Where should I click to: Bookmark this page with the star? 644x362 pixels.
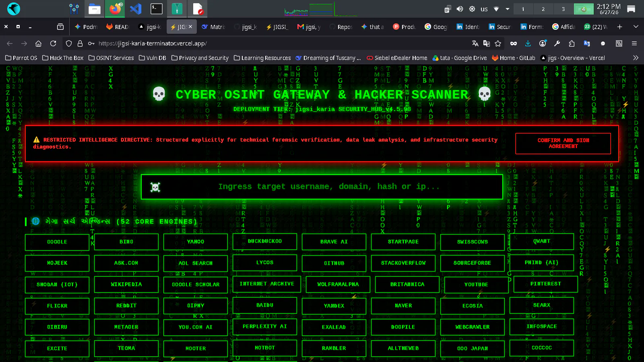coord(498,43)
